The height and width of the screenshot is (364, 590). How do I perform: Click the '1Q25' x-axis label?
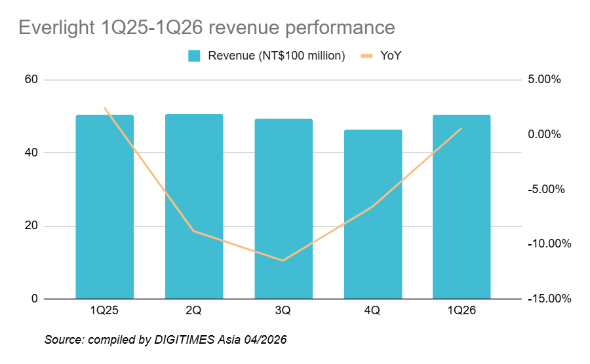104,311
